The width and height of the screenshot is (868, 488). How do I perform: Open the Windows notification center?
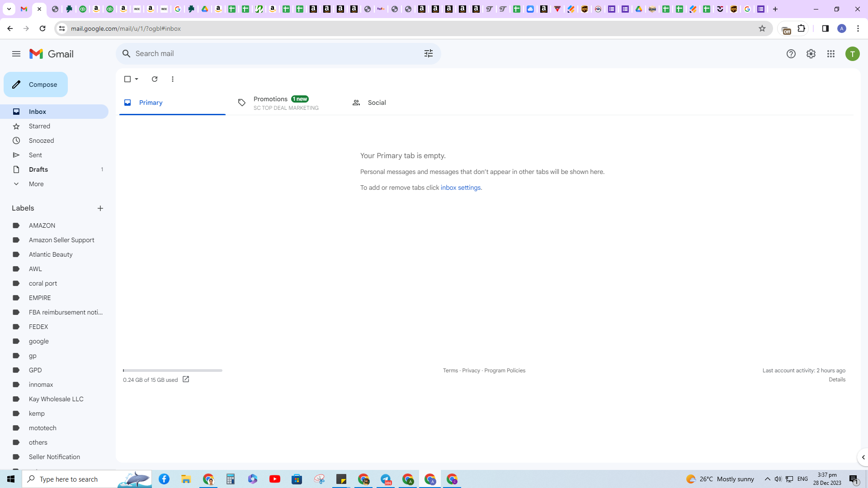854,479
